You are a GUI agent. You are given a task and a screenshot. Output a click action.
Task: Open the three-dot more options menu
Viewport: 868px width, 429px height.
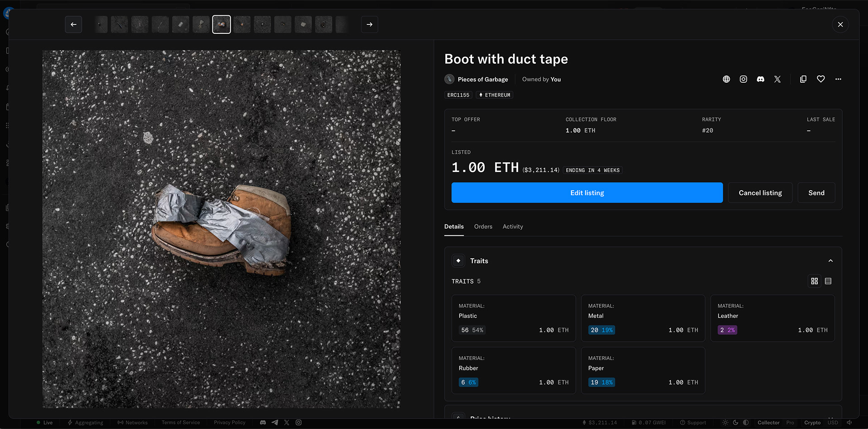point(838,79)
